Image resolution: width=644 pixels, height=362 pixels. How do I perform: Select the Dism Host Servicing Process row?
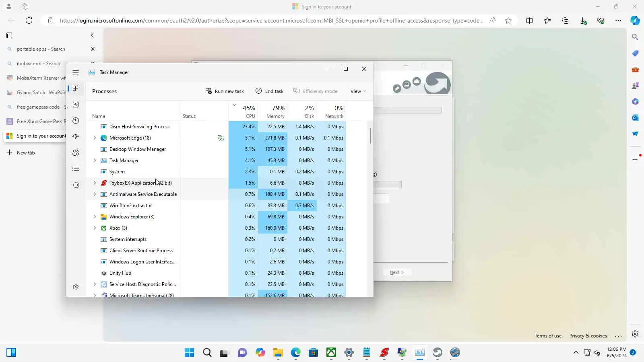pyautogui.click(x=216, y=127)
